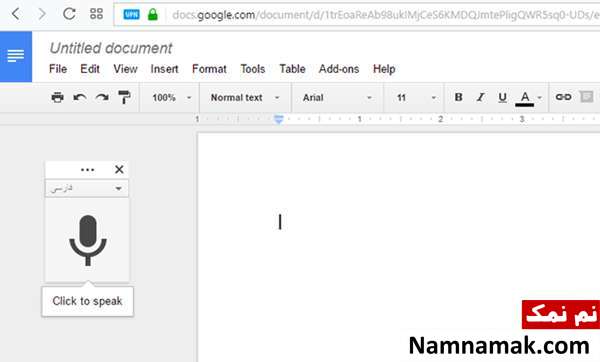Click the Insert link chain icon
The width and height of the screenshot is (600, 362).
pos(564,97)
